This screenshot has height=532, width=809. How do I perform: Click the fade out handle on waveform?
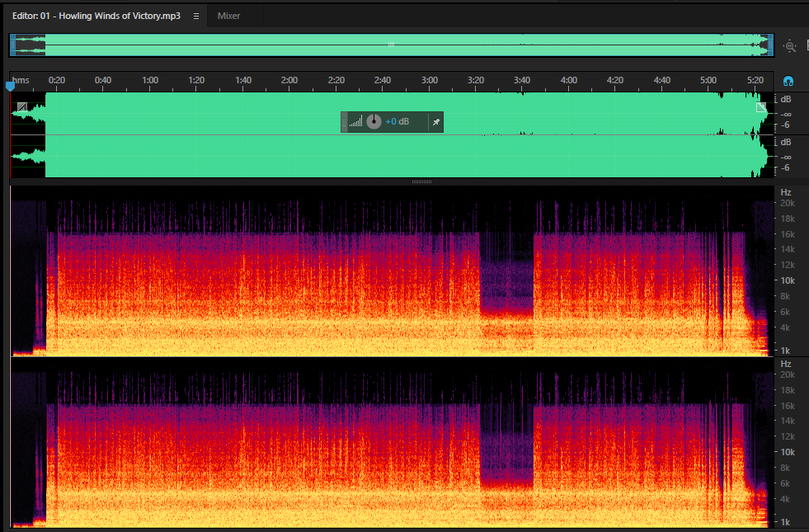point(761,107)
